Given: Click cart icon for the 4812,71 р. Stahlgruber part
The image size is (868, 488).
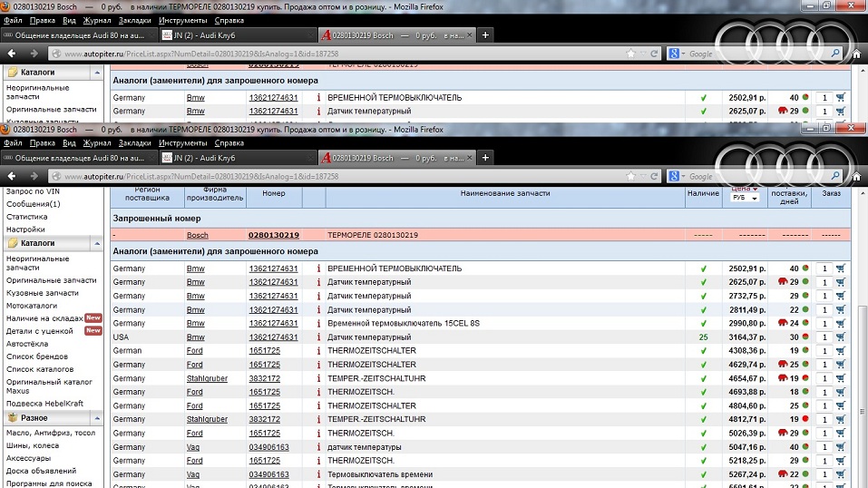Looking at the screenshot, I should [841, 420].
